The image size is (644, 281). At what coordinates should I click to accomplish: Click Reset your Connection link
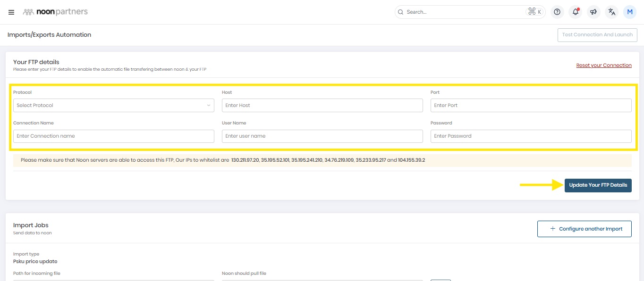[603, 66]
